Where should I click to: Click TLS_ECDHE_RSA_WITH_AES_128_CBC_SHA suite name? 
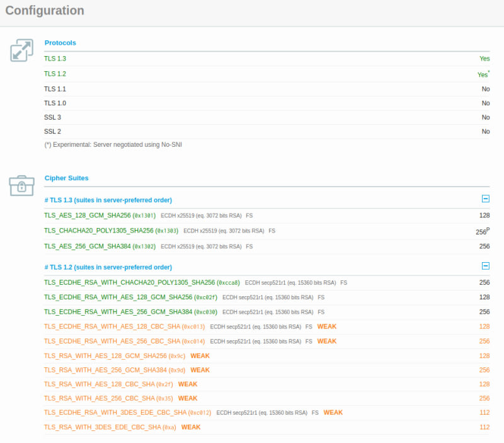[112, 326]
